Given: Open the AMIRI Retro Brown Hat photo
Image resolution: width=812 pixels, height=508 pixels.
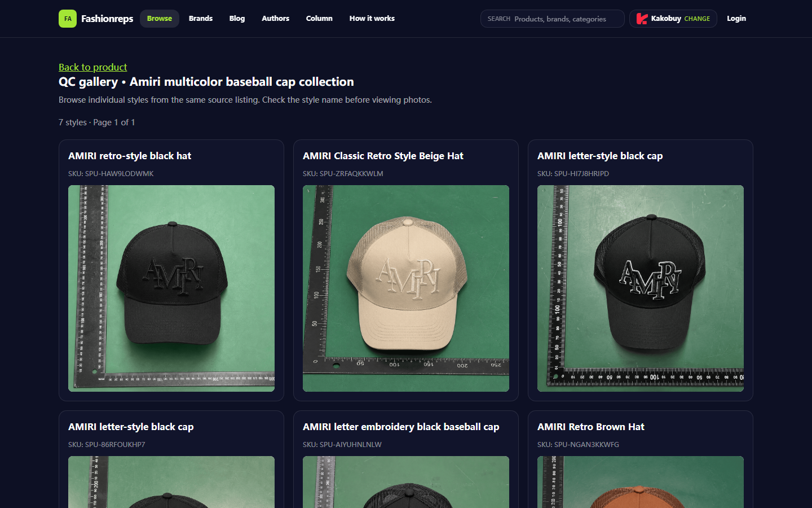Looking at the screenshot, I should 641,482.
